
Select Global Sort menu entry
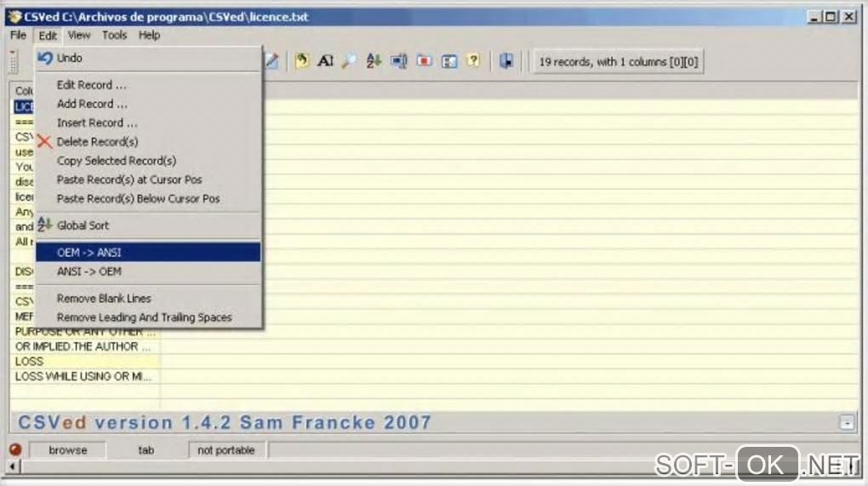tap(148, 226)
